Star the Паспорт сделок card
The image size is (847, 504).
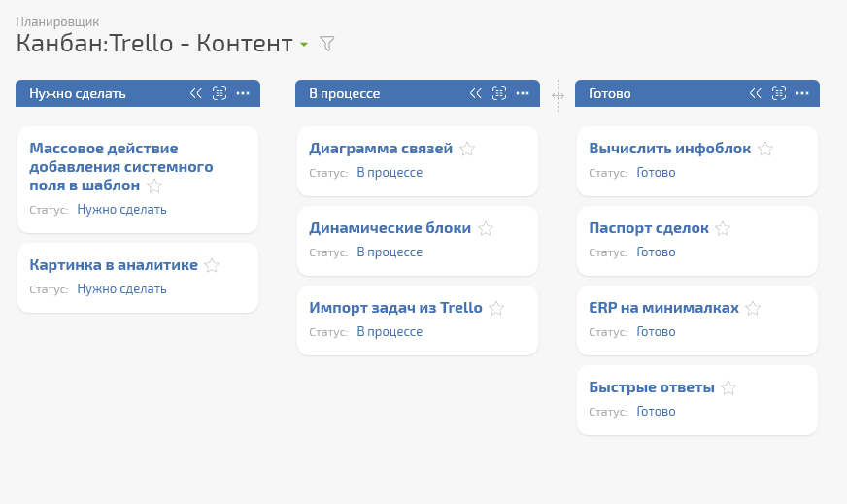pyautogui.click(x=723, y=228)
